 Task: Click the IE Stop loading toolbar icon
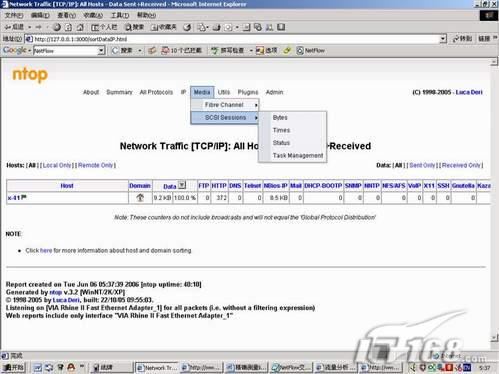(57, 27)
